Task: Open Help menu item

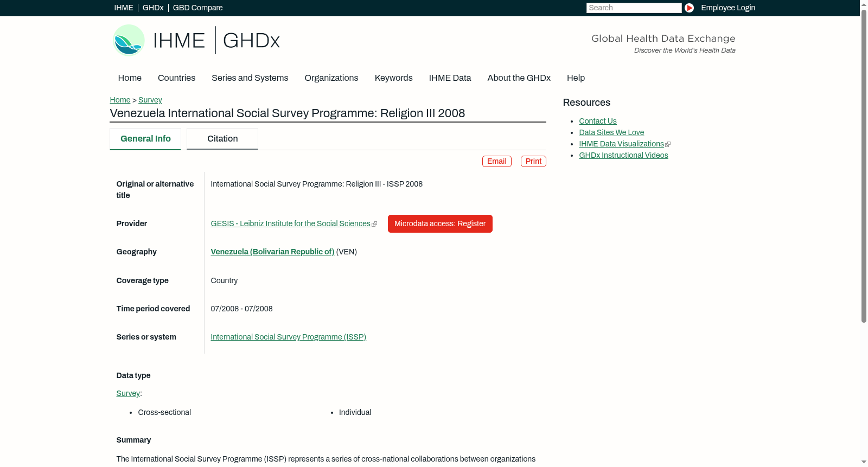Action: point(576,78)
